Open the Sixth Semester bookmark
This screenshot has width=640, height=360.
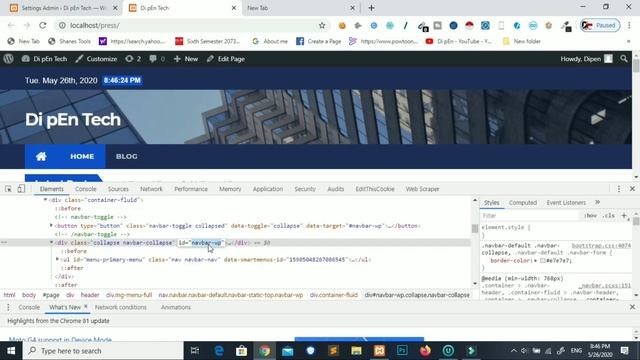[x=207, y=41]
